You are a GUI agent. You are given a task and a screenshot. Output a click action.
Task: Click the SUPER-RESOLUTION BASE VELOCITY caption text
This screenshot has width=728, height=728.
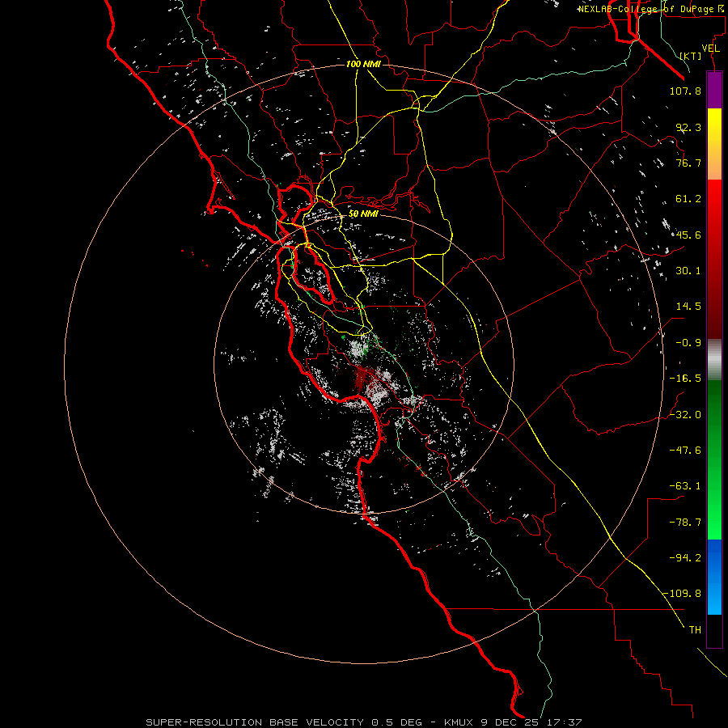click(x=255, y=722)
